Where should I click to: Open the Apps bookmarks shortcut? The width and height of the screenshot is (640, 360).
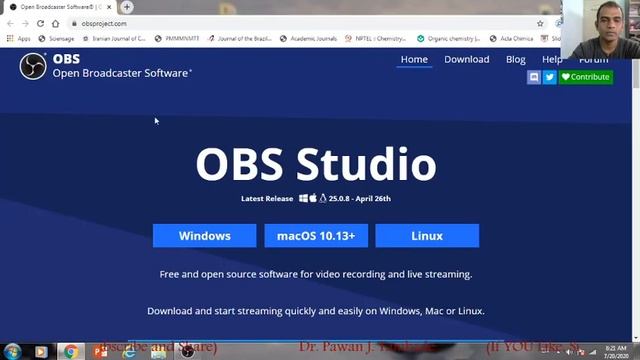(19, 38)
